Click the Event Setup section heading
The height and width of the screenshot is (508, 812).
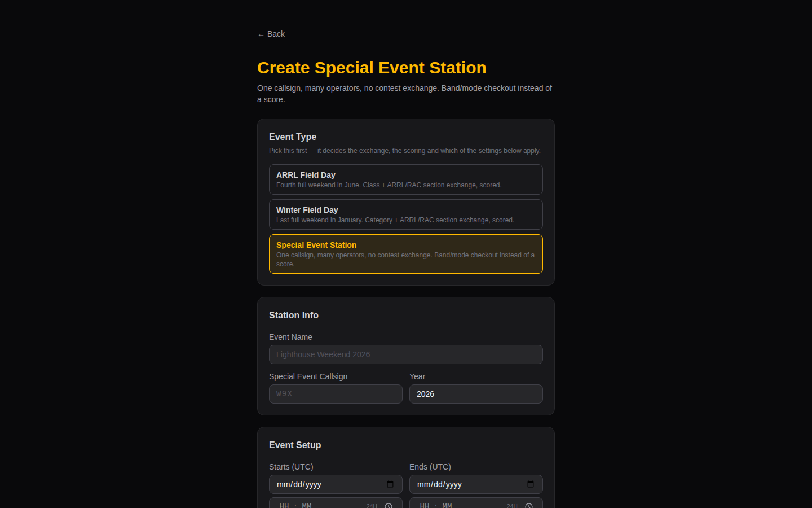click(295, 445)
